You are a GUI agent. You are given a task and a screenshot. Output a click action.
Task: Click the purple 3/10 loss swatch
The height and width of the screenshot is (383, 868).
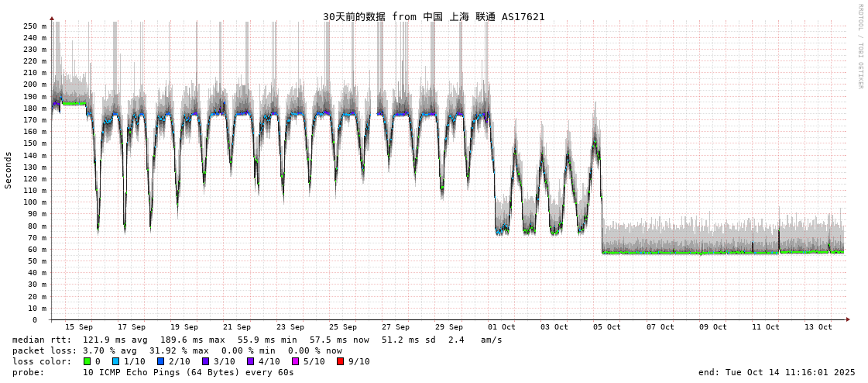click(x=205, y=361)
